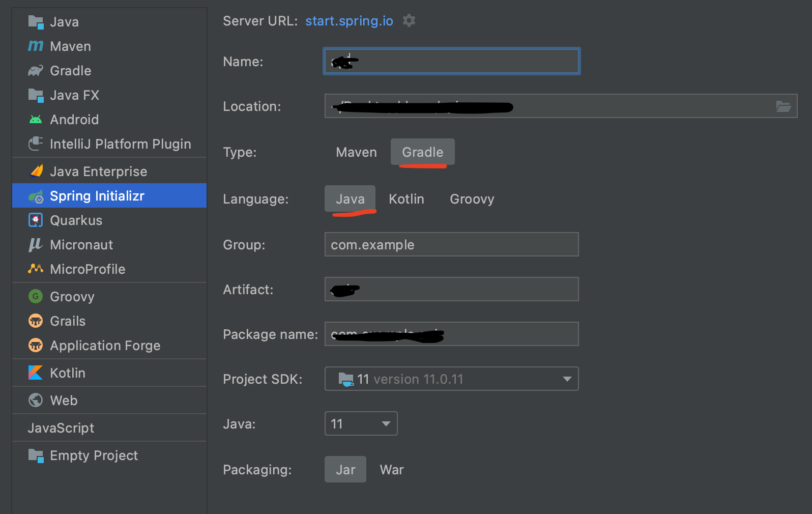The width and height of the screenshot is (812, 514).
Task: Select Android text in project list
Action: click(x=74, y=120)
